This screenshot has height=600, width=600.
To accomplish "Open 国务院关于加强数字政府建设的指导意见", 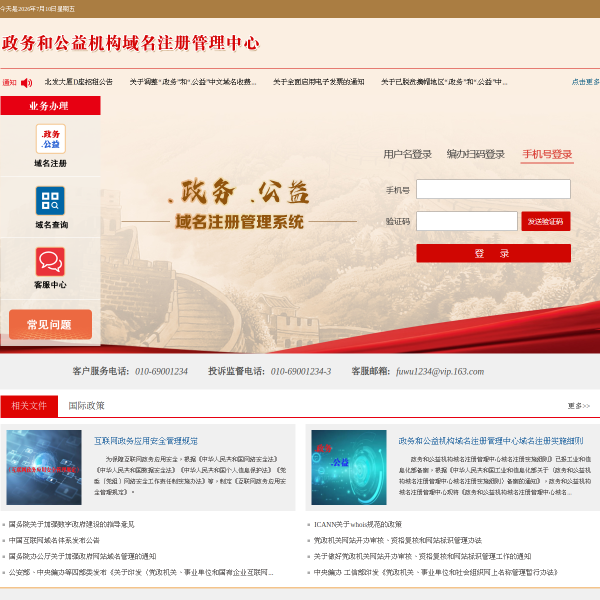I will [72, 524].
